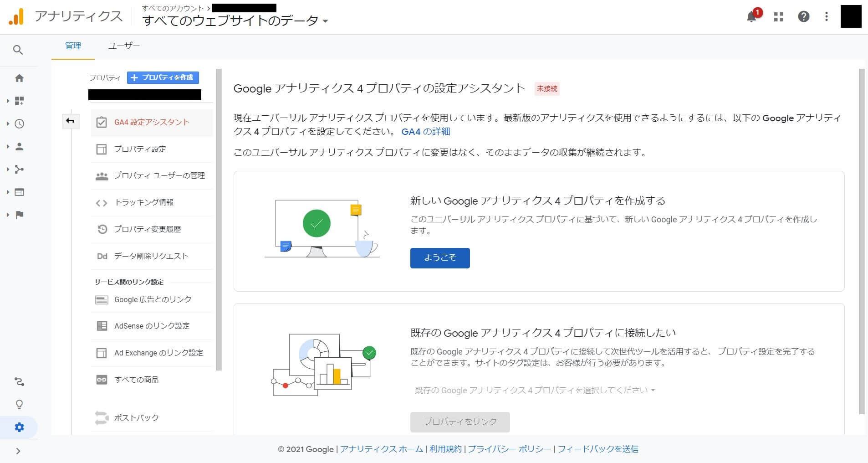Viewport: 868px width, 463px height.
Task: Click the back arrow next to the property list
Action: [x=71, y=121]
